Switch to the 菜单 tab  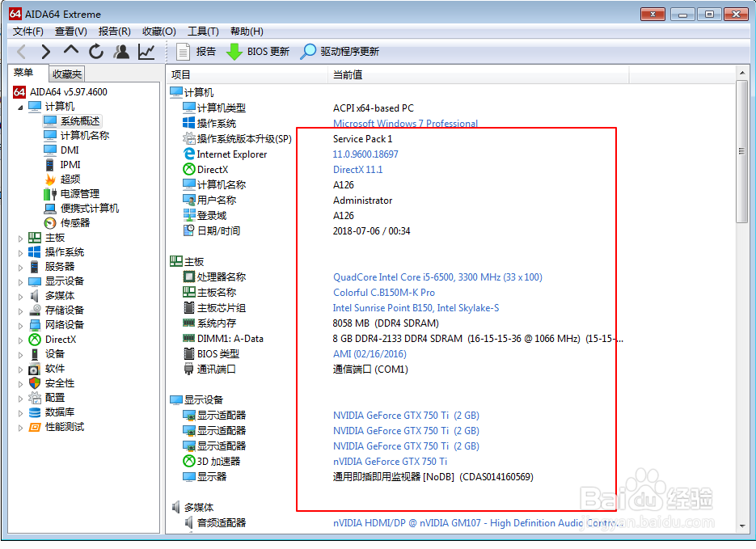pos(23,73)
